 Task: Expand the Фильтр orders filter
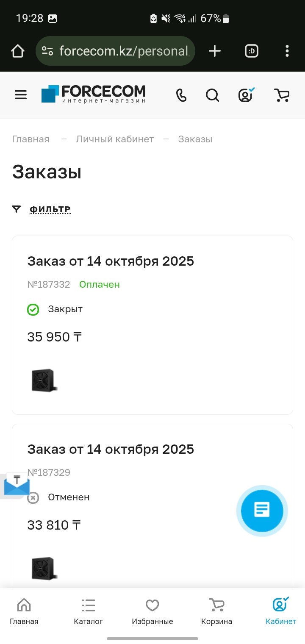(50, 209)
